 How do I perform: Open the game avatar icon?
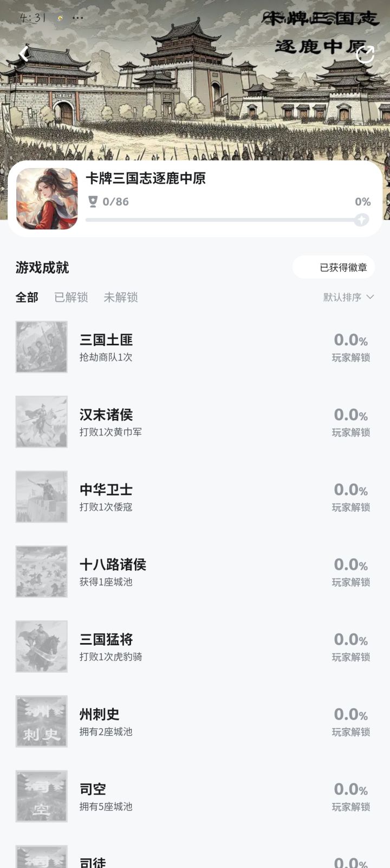pos(47,198)
